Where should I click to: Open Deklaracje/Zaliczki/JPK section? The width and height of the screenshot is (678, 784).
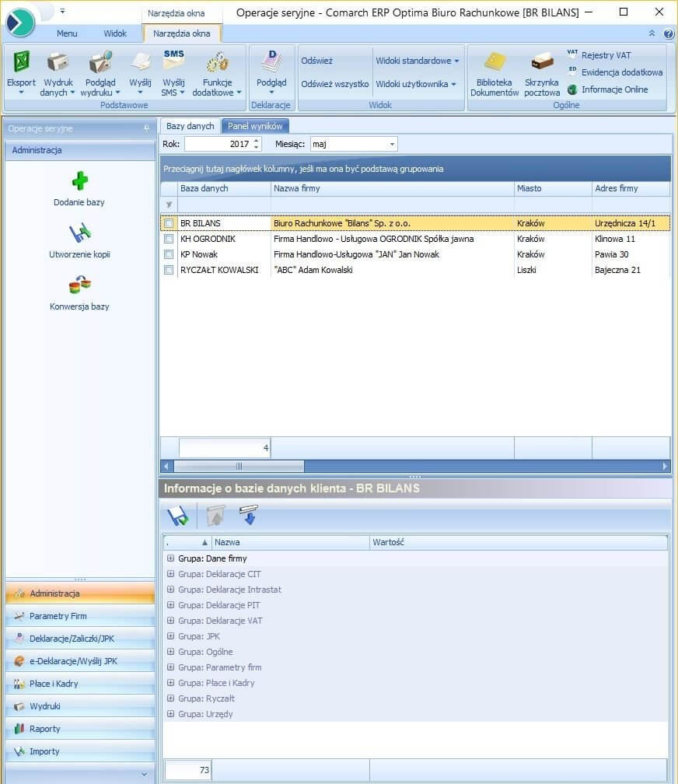pyautogui.click(x=80, y=639)
